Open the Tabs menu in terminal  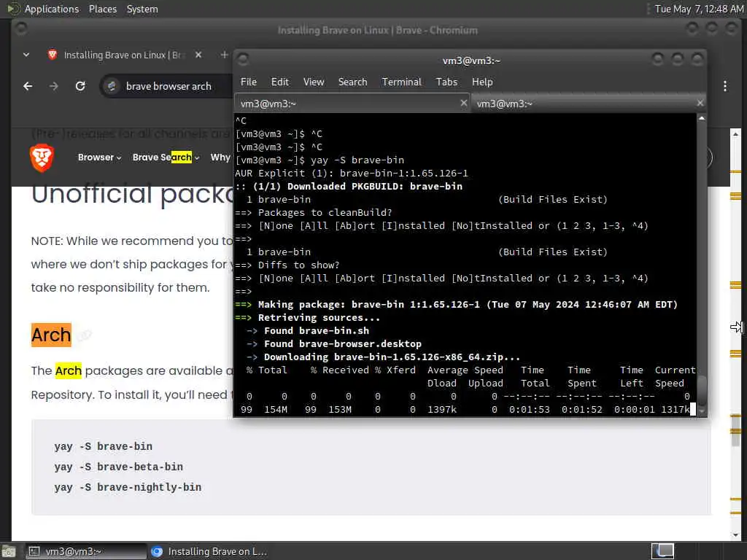pos(446,82)
